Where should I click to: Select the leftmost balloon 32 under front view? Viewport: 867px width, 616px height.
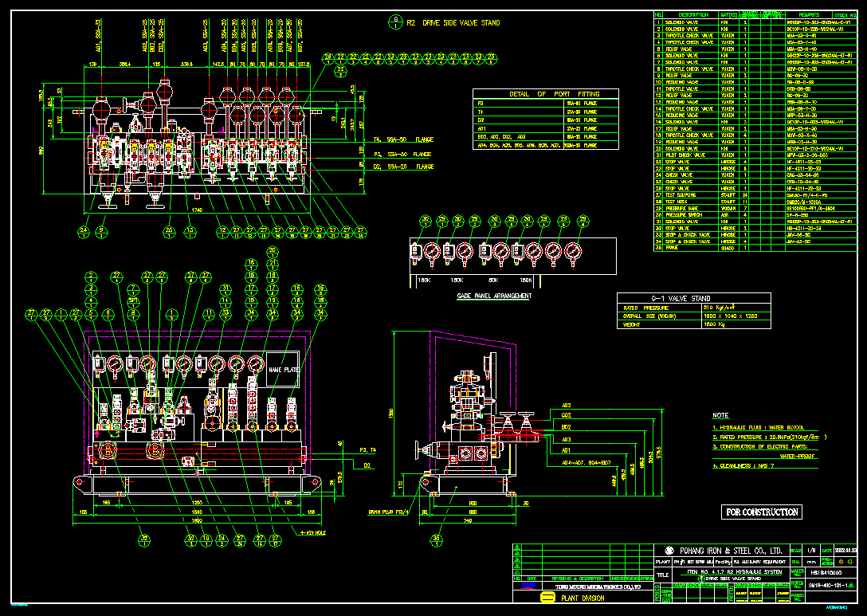tap(144, 539)
